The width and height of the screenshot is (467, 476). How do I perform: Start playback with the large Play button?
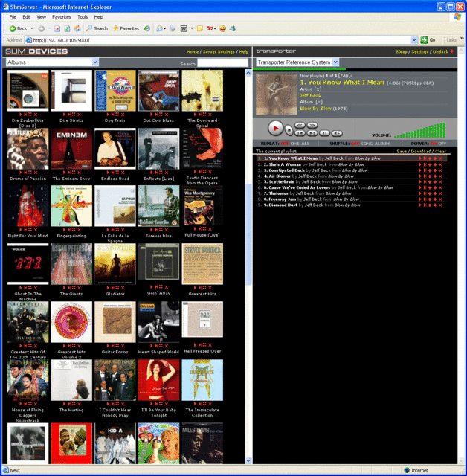coord(275,128)
